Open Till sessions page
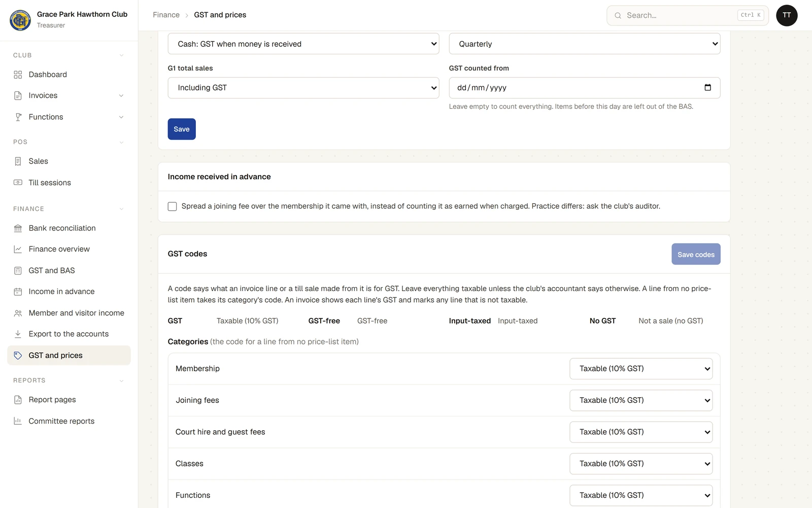The height and width of the screenshot is (508, 812). pyautogui.click(x=69, y=182)
